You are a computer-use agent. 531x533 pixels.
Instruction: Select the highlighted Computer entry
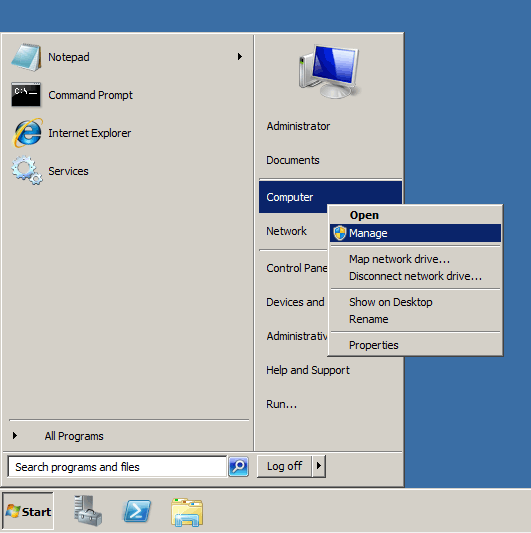(330, 197)
